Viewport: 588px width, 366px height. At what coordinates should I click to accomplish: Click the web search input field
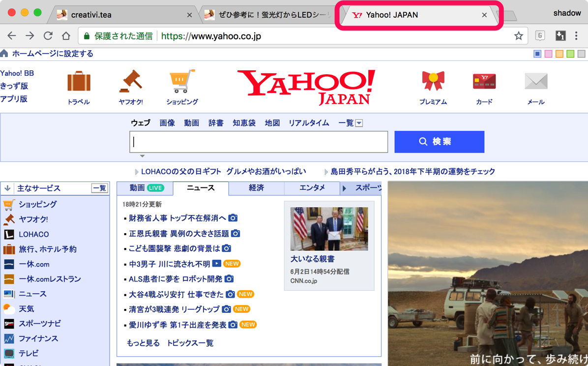(x=259, y=142)
